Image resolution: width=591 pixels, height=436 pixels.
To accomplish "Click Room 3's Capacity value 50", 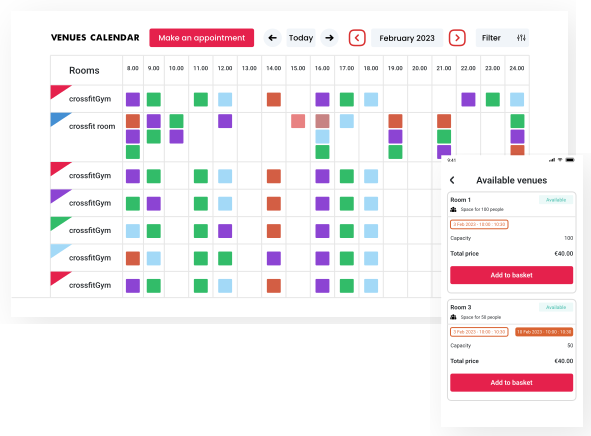I will 570,346.
